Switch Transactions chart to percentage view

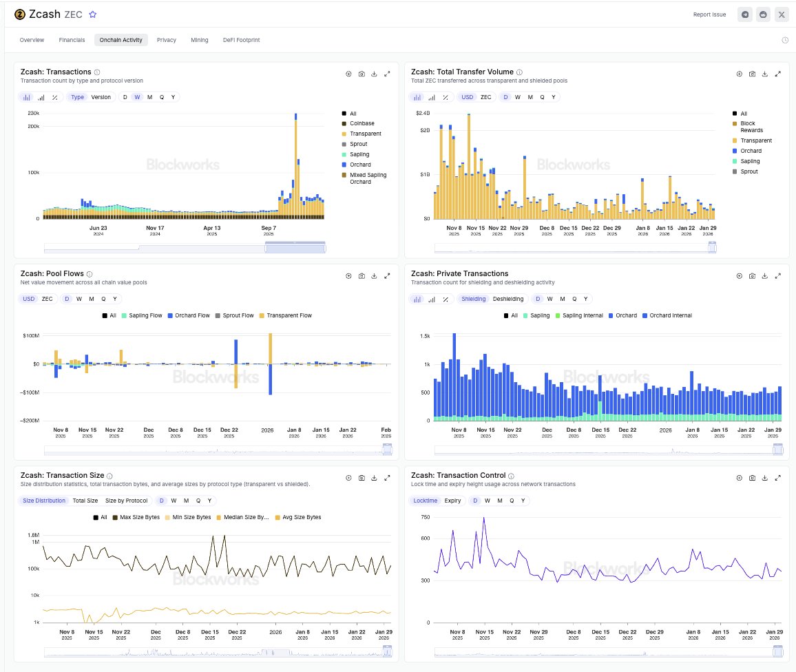pyautogui.click(x=54, y=97)
